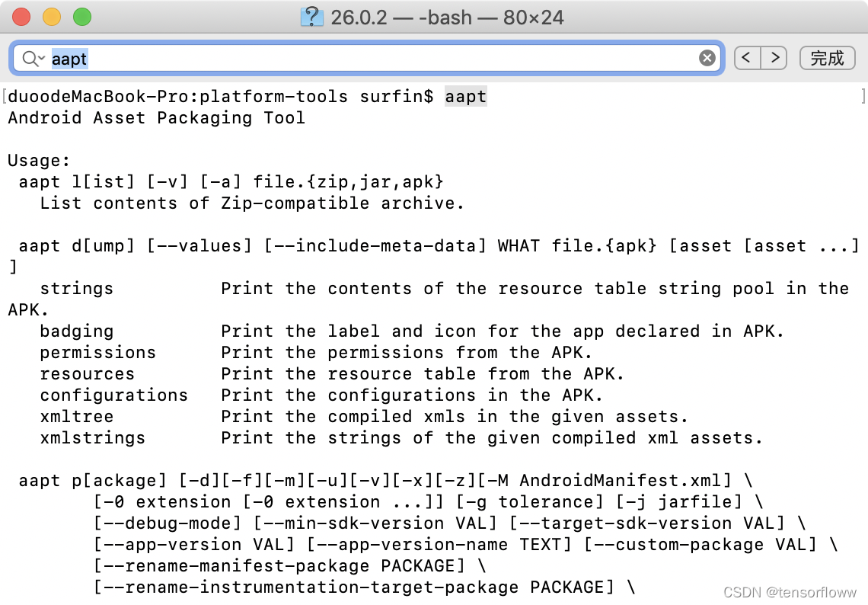
Task: Click 'duoodeMacBook-Pro:platform-tools' prompt text
Action: coord(177,97)
